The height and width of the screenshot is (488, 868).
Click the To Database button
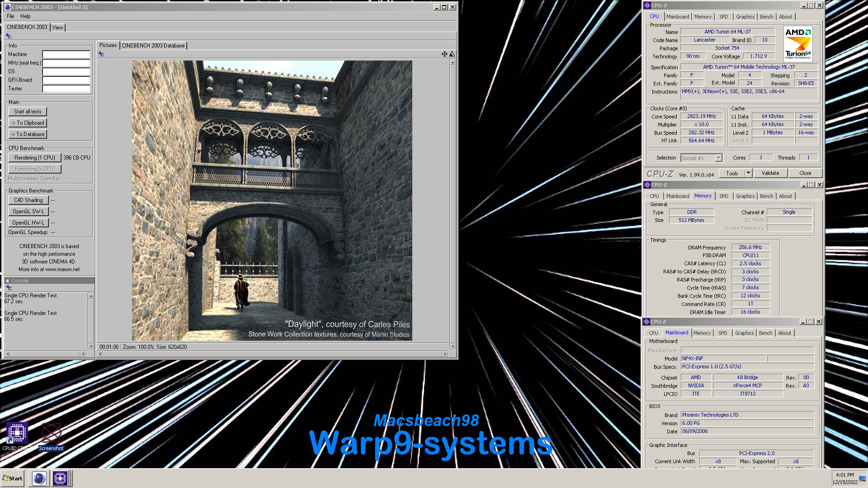[x=28, y=134]
